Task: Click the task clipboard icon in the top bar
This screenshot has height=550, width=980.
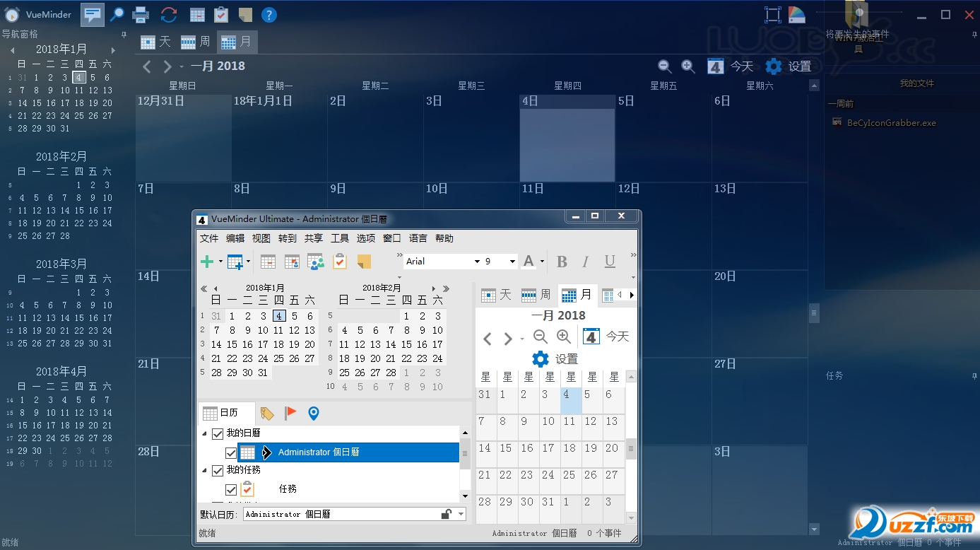Action: 221,14
